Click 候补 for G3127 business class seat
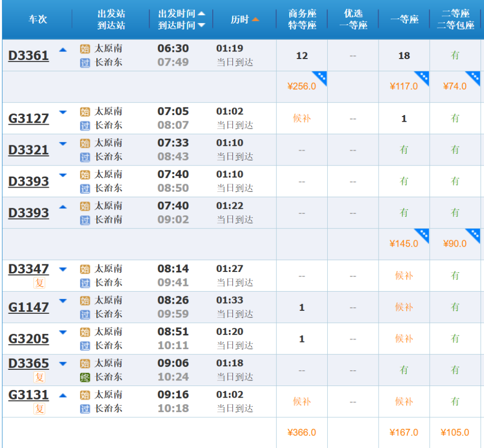 click(301, 119)
